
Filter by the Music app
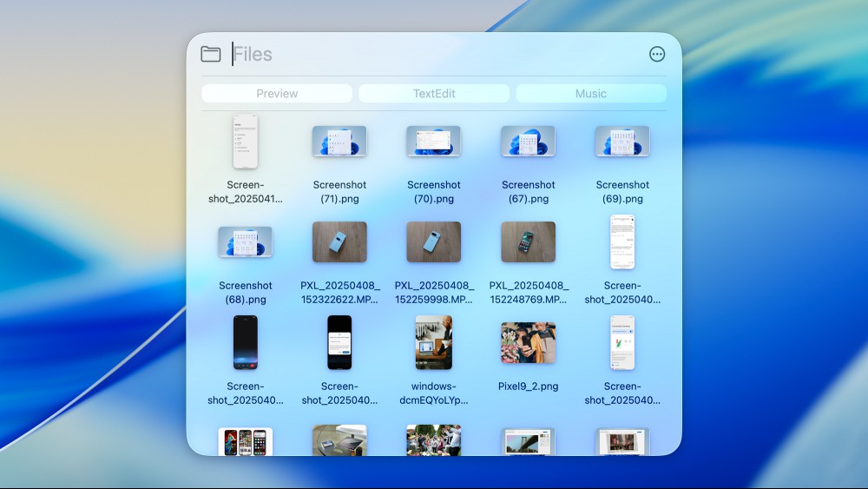[x=590, y=94]
